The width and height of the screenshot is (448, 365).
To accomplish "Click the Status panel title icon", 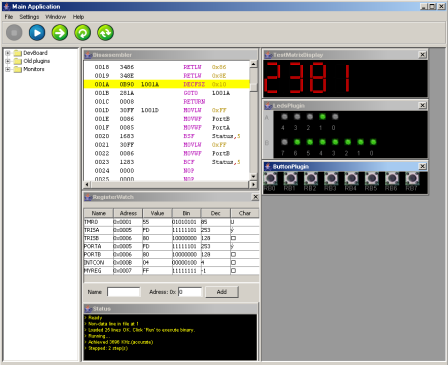I will (x=88, y=309).
